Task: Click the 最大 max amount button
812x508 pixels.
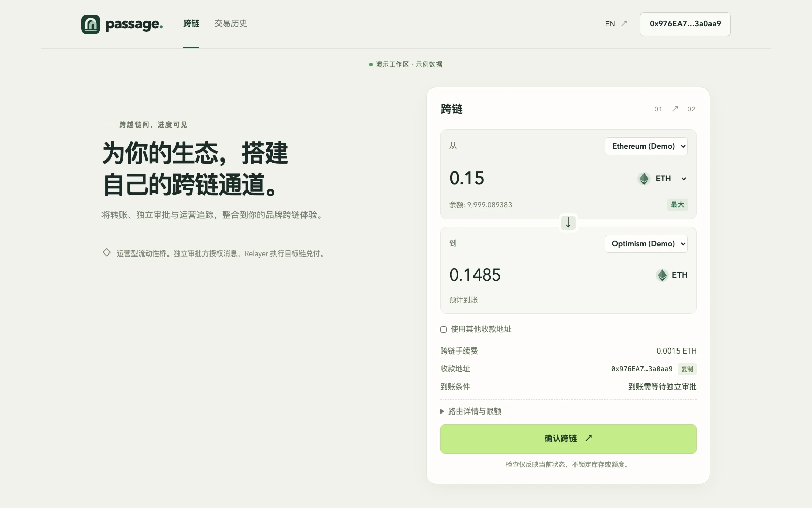Action: (678, 205)
